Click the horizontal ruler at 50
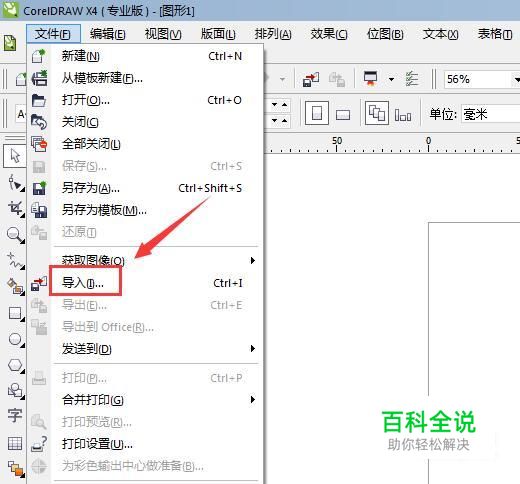 [337, 141]
